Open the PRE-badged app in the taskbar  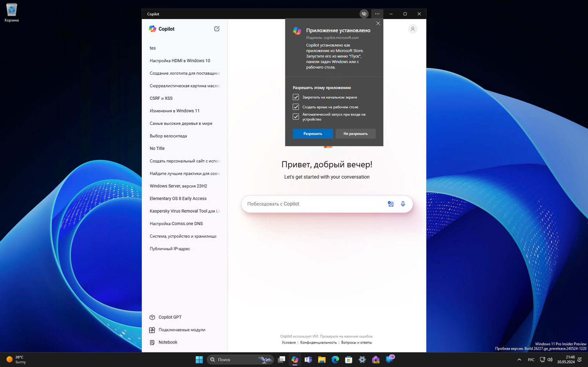tap(376, 360)
